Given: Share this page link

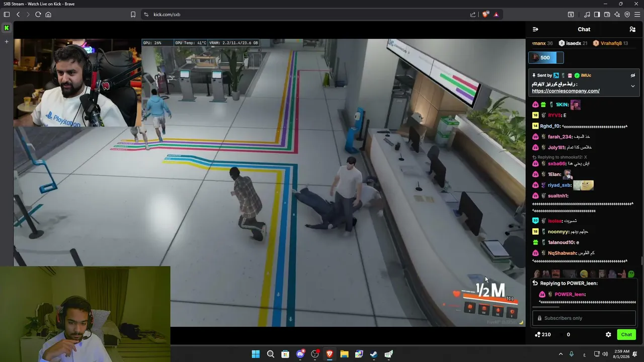Looking at the screenshot, I should [x=473, y=15].
